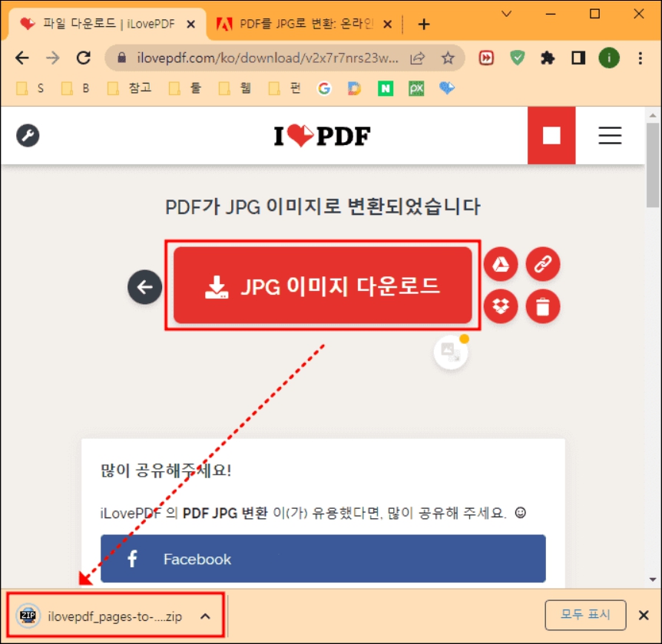Open the tab search dropdown
This screenshot has width=662, height=644.
[x=507, y=14]
